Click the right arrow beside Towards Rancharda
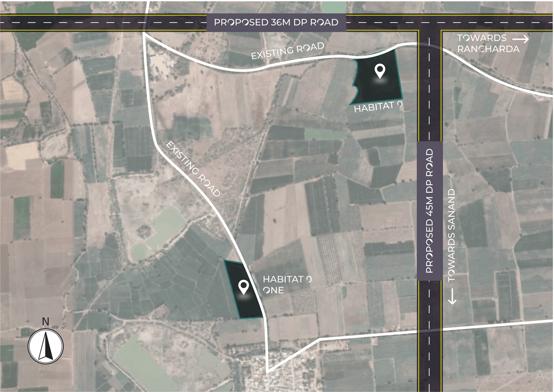The width and height of the screenshot is (554, 392). 520,38
